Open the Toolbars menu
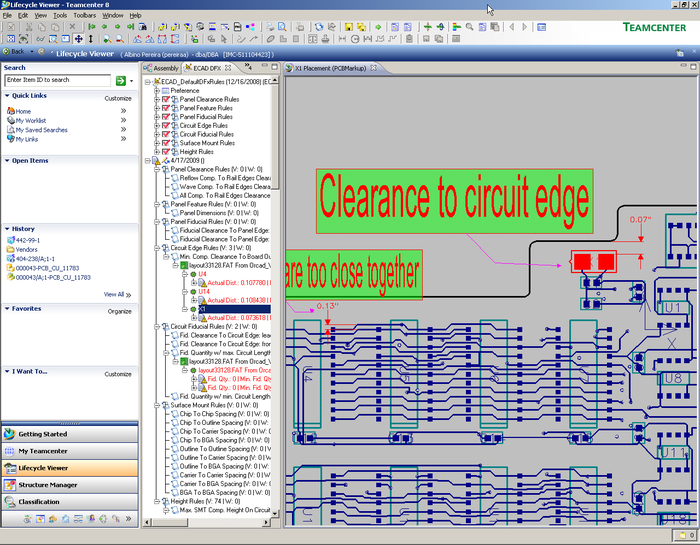The height and width of the screenshot is (545, 700). (84, 15)
